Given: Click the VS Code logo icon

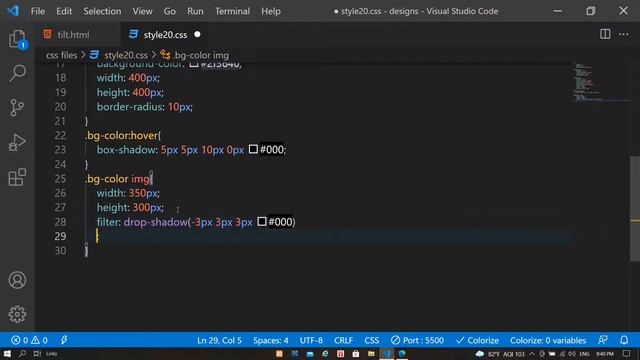Looking at the screenshot, I should point(13,11).
